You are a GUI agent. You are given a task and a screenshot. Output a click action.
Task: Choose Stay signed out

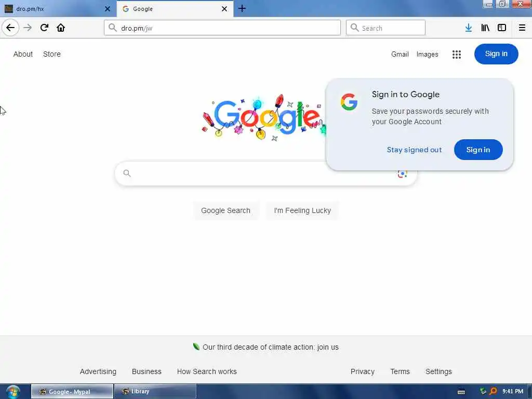(x=414, y=150)
